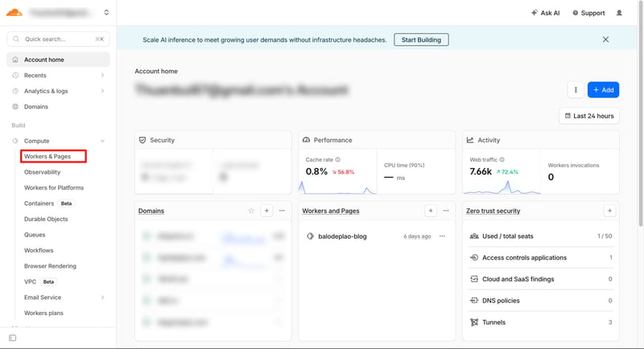Open Last 24 hours time range selector

[x=588, y=116]
